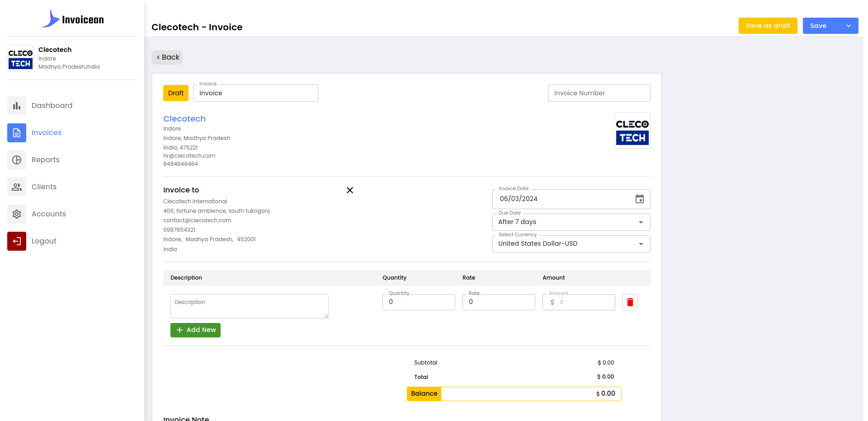Delete the line item with trash icon
The height and width of the screenshot is (421, 868).
coord(630,302)
